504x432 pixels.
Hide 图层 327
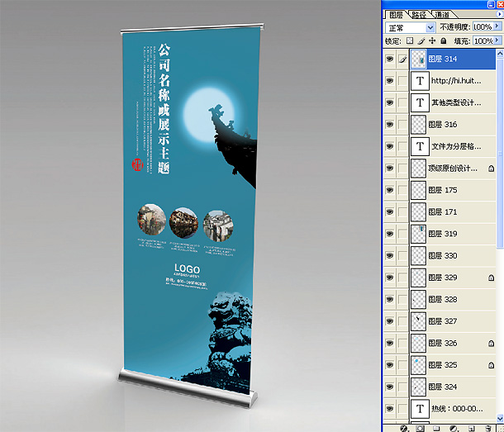(390, 321)
